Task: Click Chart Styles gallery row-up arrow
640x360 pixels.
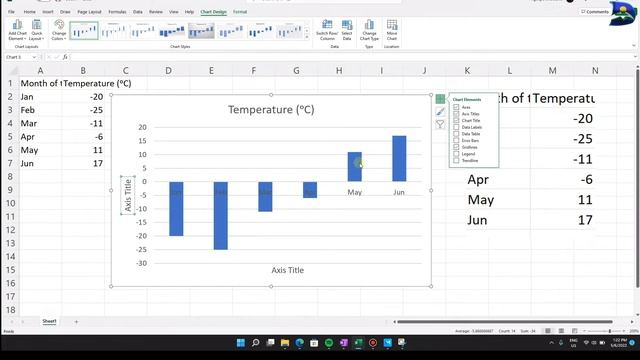Action: [x=307, y=25]
